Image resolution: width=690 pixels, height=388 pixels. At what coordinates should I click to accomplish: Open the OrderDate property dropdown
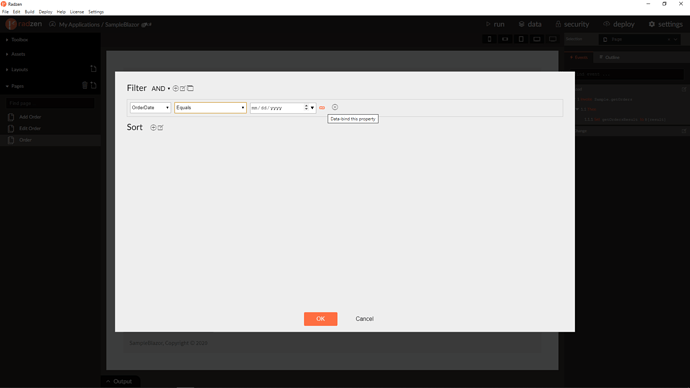[x=150, y=108]
